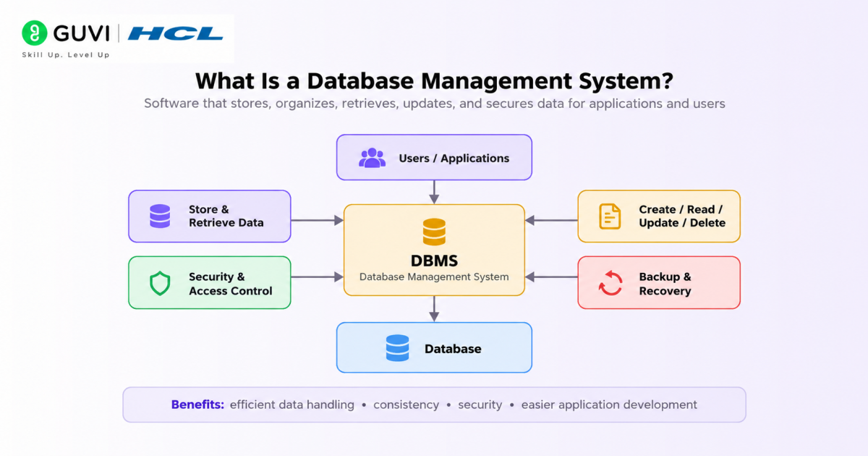Click the Security & Access Control label
The width and height of the screenshot is (868, 456).
tap(231, 284)
